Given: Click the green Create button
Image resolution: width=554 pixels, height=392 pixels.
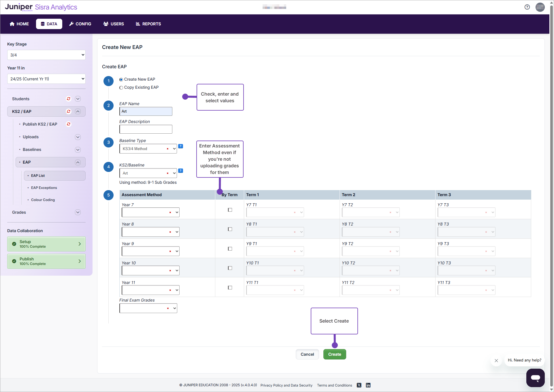Looking at the screenshot, I should (334, 354).
